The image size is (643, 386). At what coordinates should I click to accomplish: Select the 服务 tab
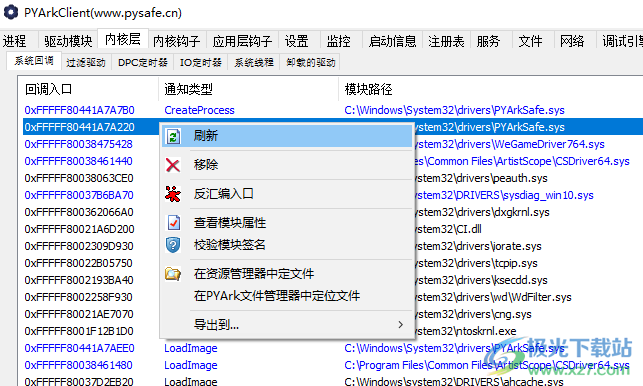pyautogui.click(x=488, y=41)
